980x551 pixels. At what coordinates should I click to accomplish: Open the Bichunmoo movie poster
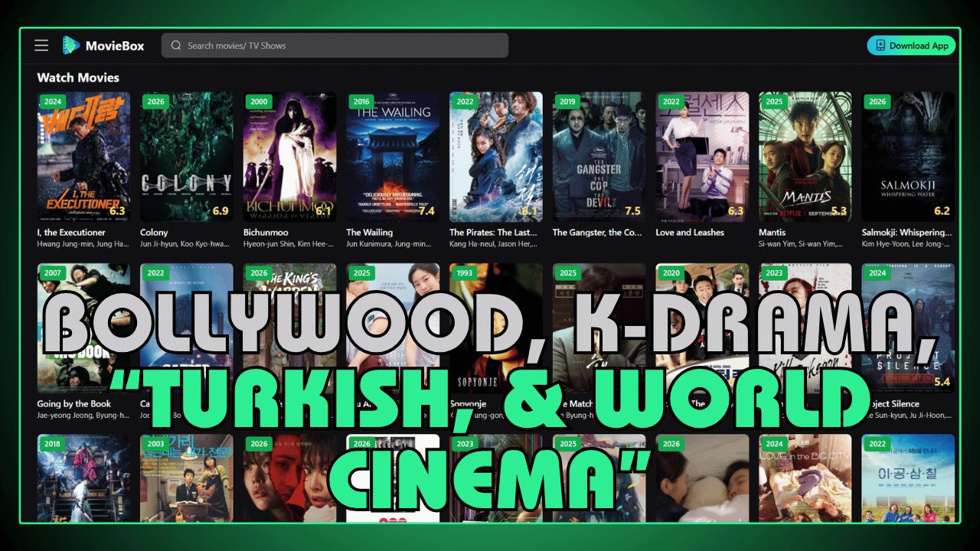pyautogui.click(x=289, y=157)
